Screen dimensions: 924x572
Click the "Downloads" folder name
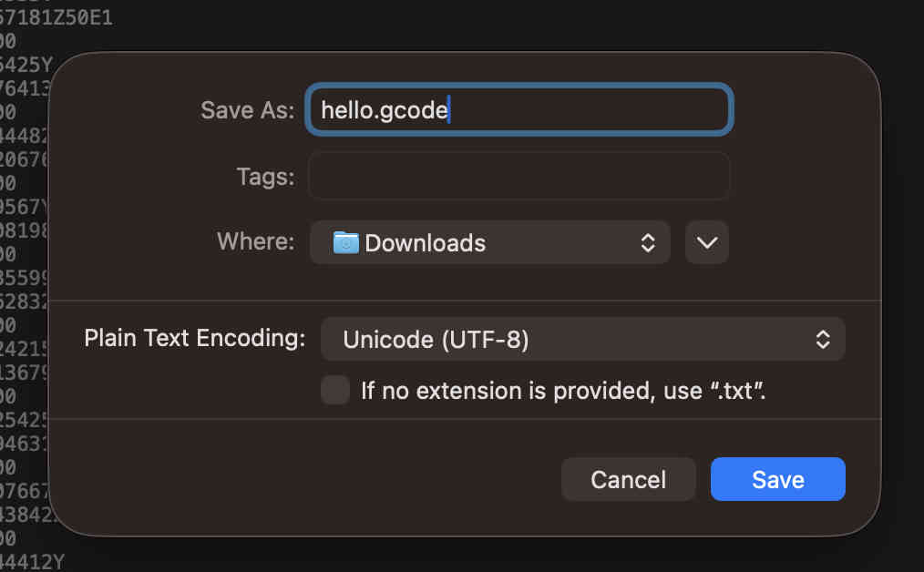click(x=426, y=243)
